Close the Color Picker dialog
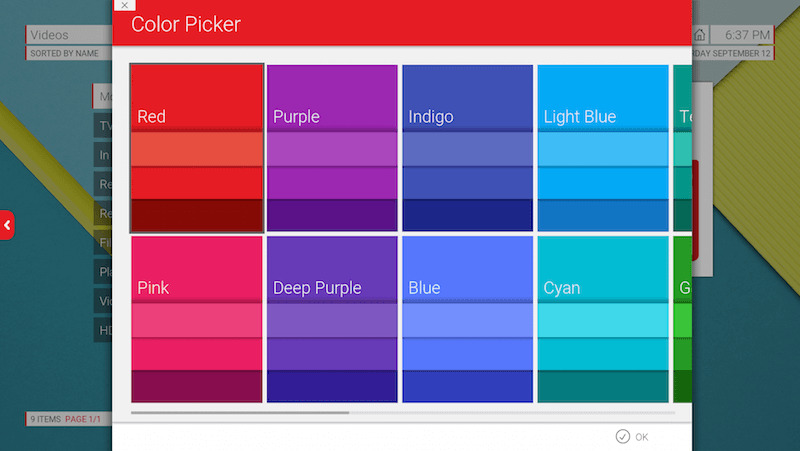Viewport: 800px width, 451px height. click(124, 5)
